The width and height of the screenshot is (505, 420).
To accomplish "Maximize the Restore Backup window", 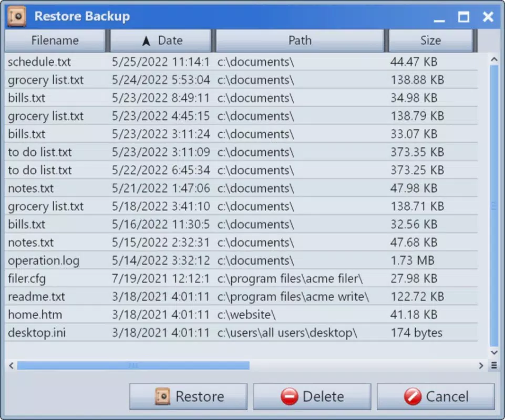I will point(463,17).
